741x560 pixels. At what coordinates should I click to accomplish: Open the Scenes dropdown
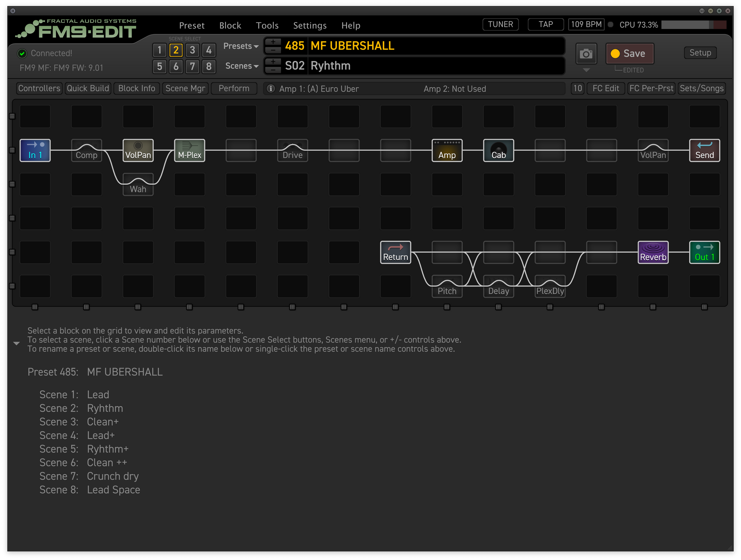241,66
